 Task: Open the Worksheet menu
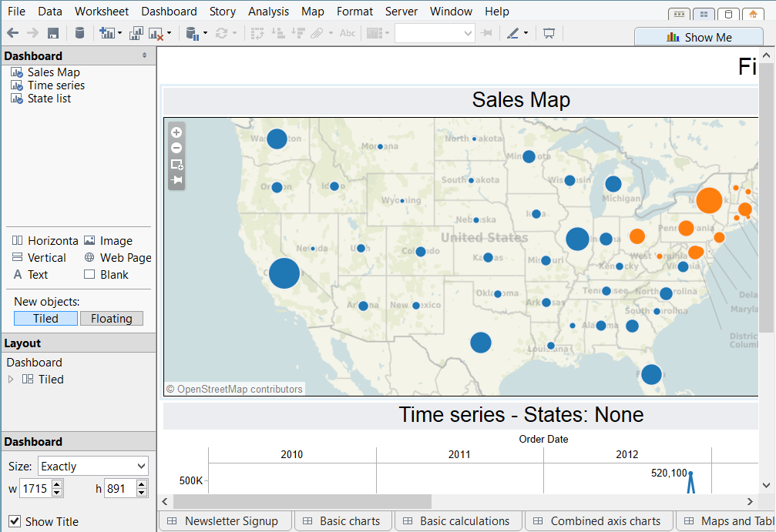[x=102, y=12]
